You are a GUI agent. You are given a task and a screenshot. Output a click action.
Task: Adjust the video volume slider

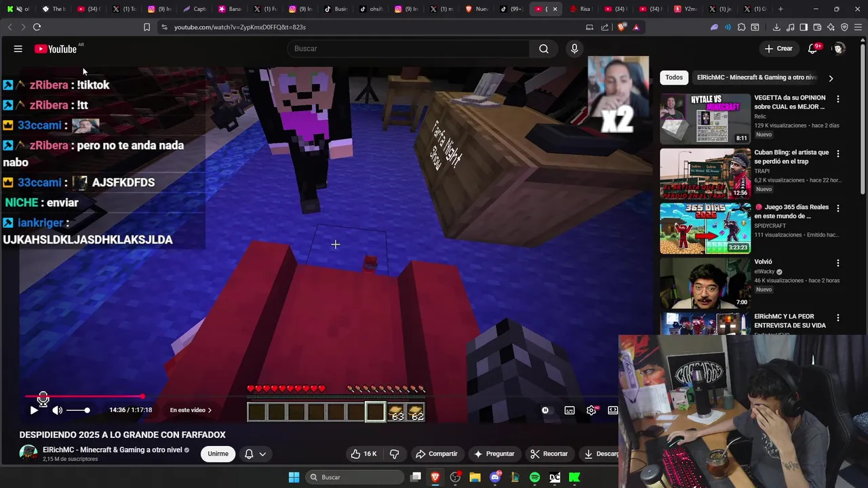point(77,410)
